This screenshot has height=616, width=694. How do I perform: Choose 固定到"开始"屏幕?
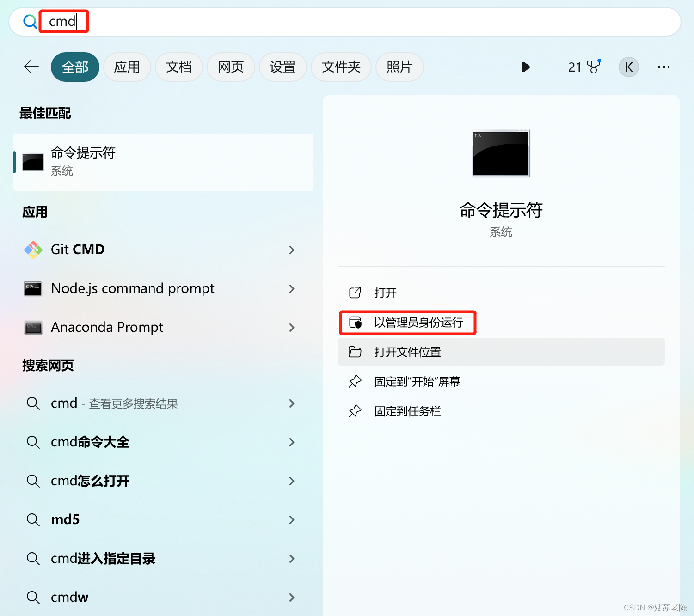coord(501,382)
